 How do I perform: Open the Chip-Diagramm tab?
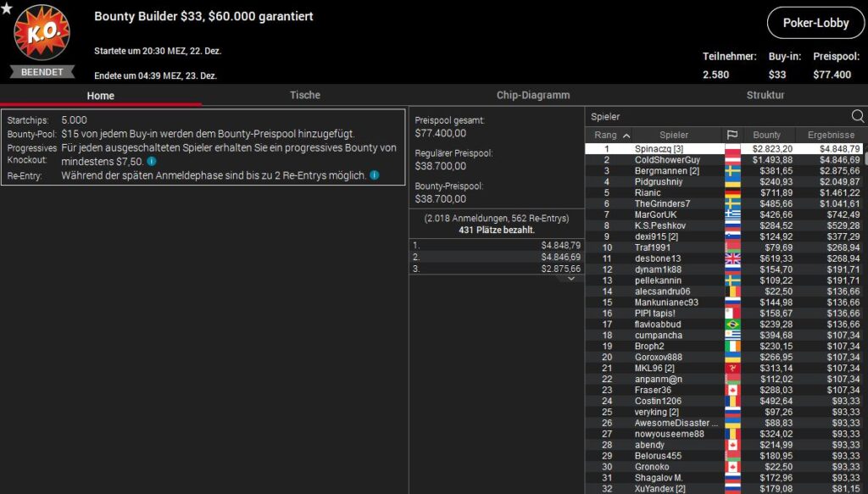coord(532,95)
